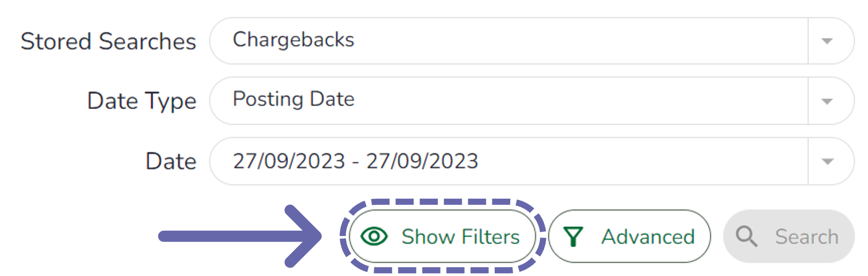
Task: Click the eye icon on Show Filters
Action: coord(374,236)
